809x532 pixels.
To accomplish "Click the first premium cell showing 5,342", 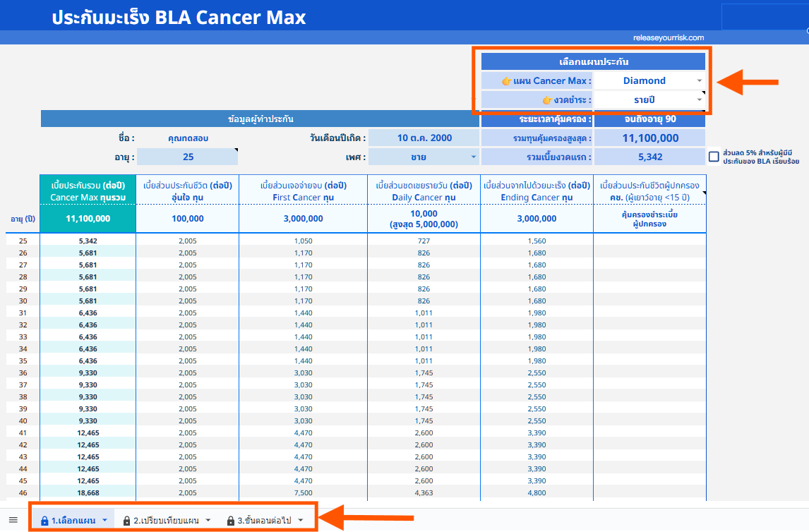I will click(x=88, y=241).
